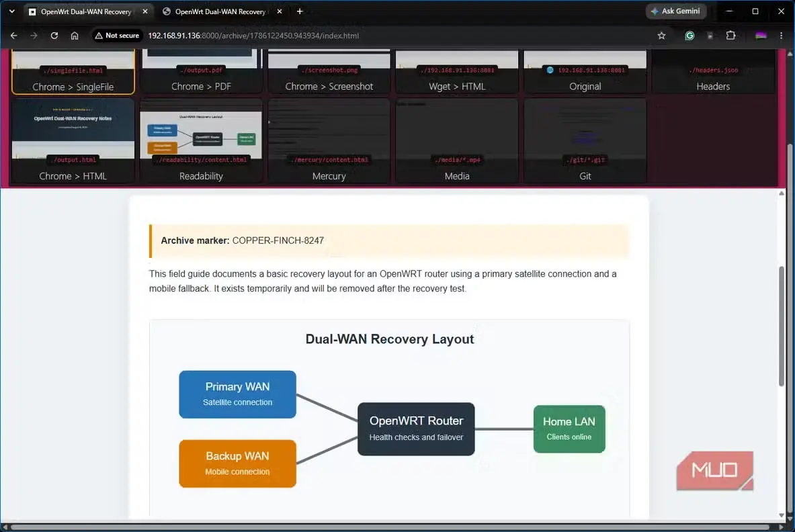Open the Wget > HTML snapshot
Image resolution: width=795 pixels, height=532 pixels.
(457, 72)
